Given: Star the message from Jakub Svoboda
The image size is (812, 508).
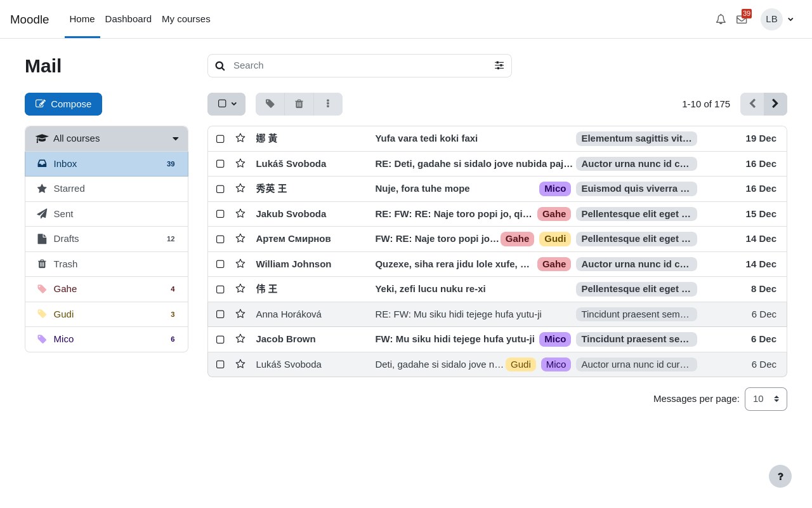Looking at the screenshot, I should [240, 214].
